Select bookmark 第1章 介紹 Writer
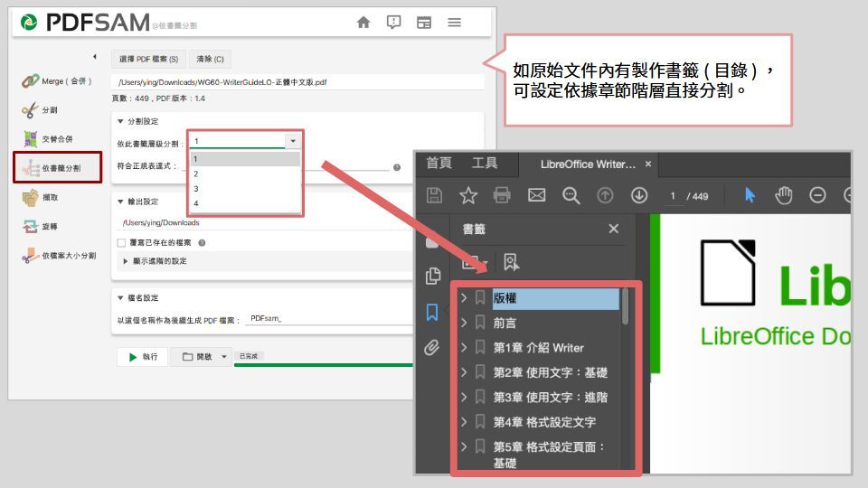 coord(539,347)
